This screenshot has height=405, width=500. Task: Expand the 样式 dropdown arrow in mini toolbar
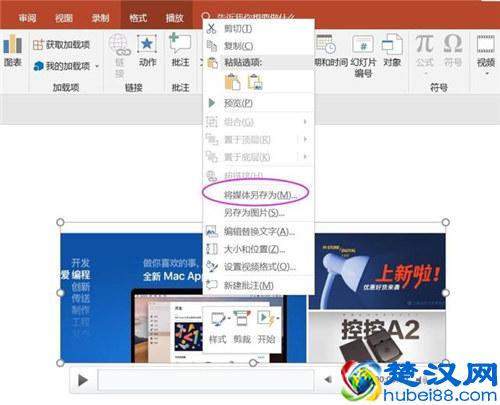[x=229, y=319]
